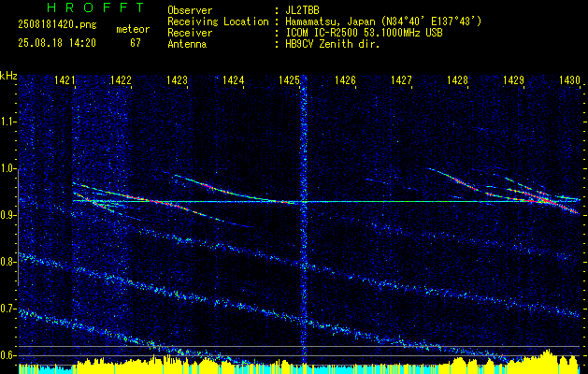The image size is (588, 374).
Task: Click the 0.8 kHz frequency label
Action: (8, 262)
